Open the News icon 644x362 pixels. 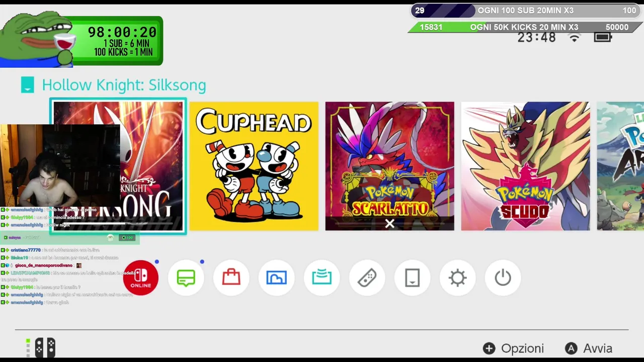[186, 278]
